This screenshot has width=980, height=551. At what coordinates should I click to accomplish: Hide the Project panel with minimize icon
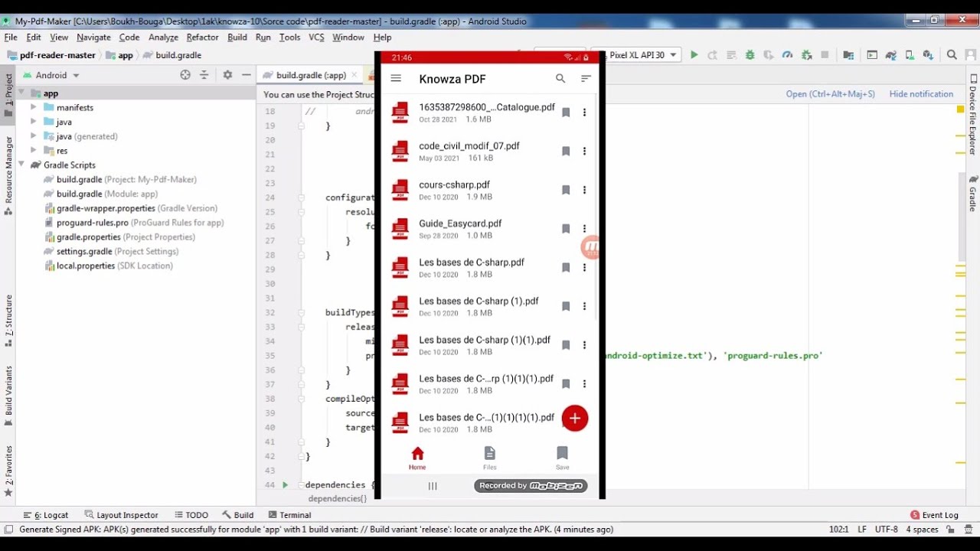click(x=246, y=75)
